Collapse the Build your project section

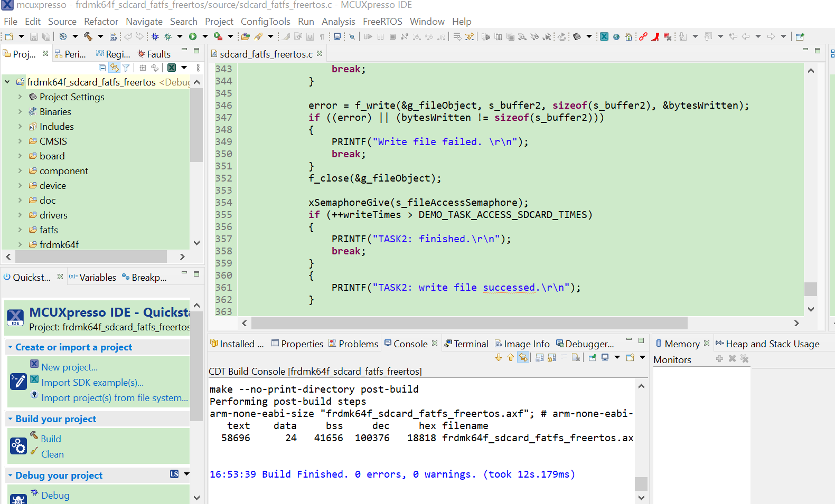tap(10, 419)
